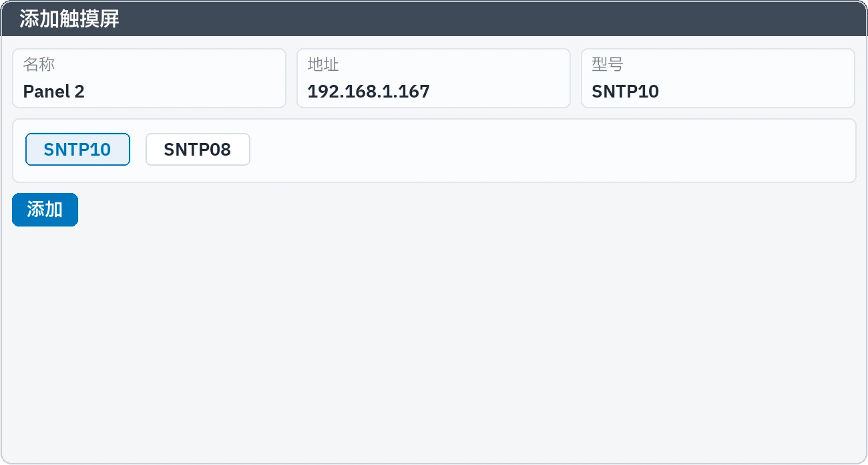Click the Panel 2 name text

pos(53,92)
